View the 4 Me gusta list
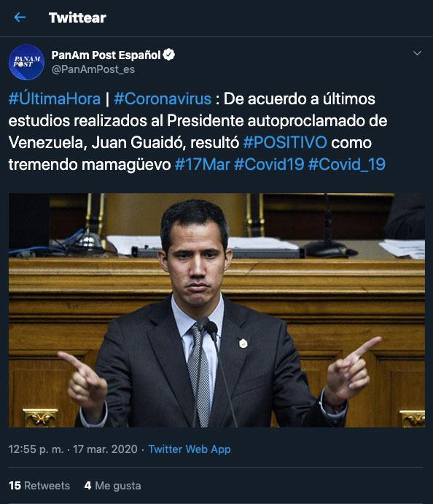 (x=112, y=485)
